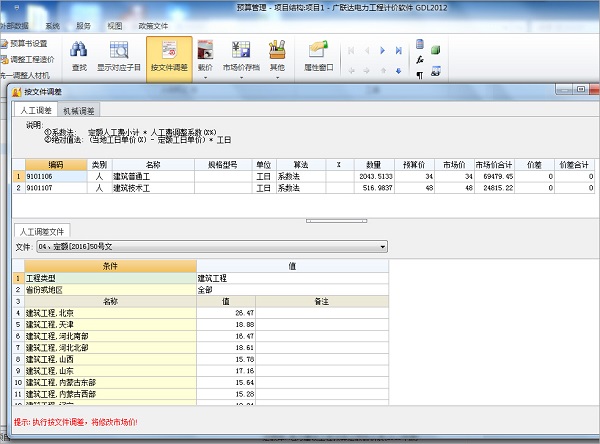Select the row 建筑工程,天津
The width and height of the screenshot is (600, 444).
point(201,325)
